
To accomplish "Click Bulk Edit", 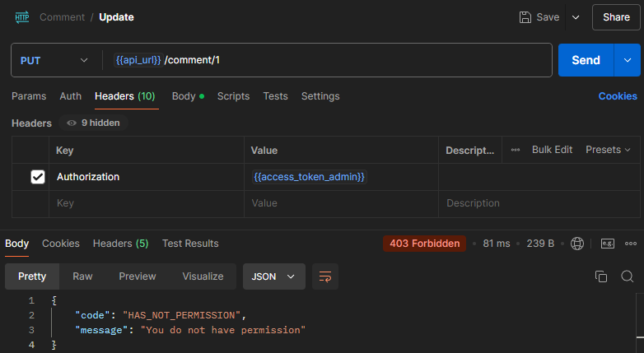I will coord(552,150).
